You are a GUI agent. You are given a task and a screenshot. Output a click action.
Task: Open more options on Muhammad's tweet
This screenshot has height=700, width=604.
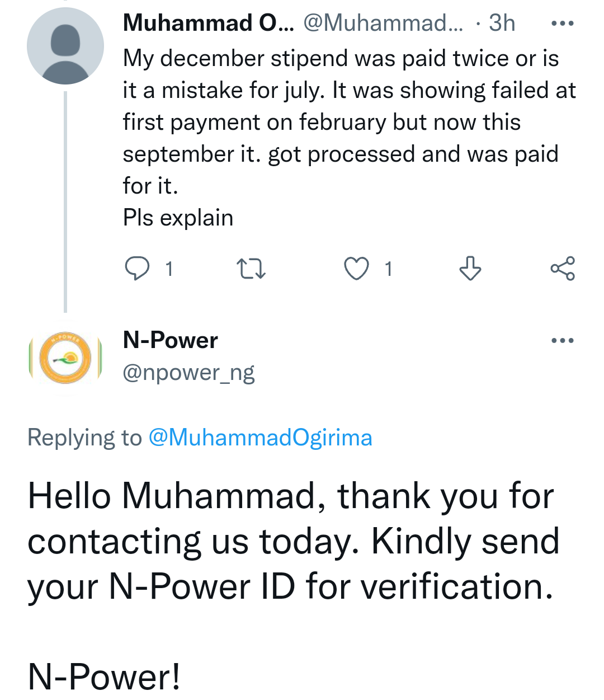(562, 24)
